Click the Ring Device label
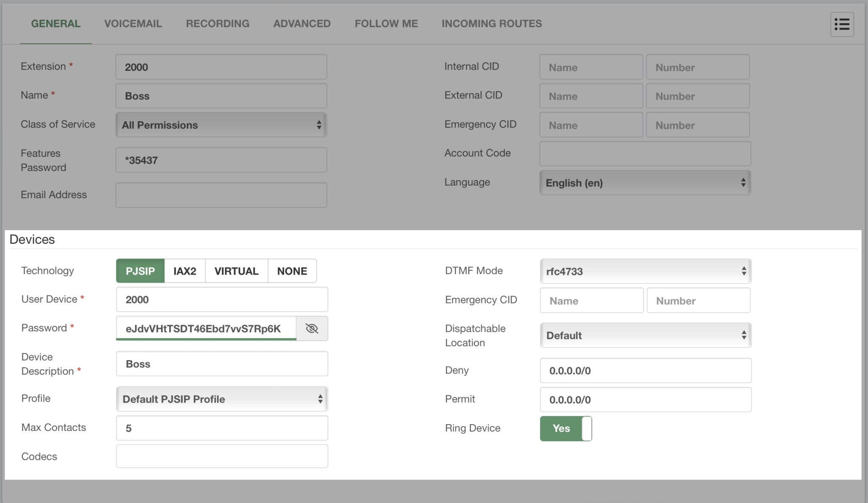Viewport: 868px width, 503px height. 473,428
